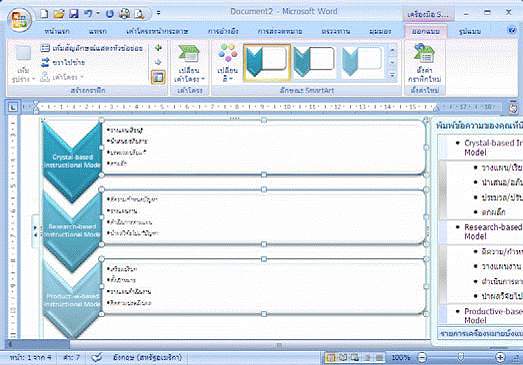Open the มุมมอง (View) tab

point(380,31)
